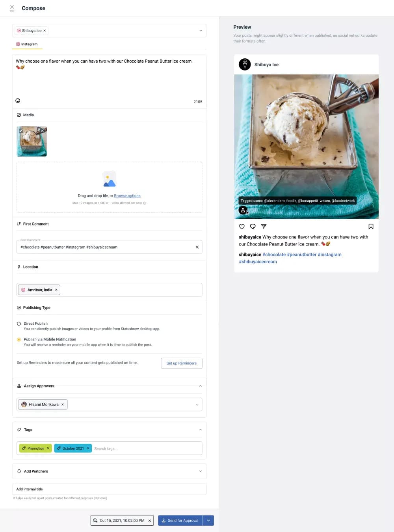
Task: Expand the Add Watchers section
Action: click(x=200, y=471)
